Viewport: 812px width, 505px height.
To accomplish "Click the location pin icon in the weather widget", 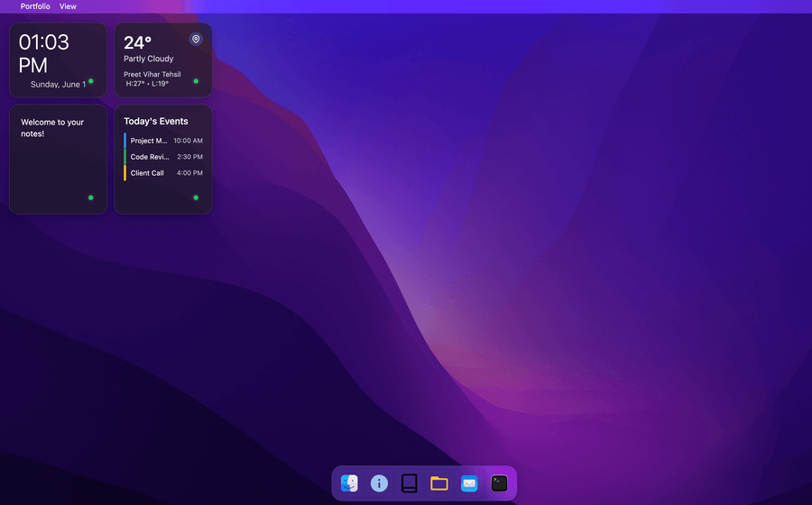I will tap(196, 39).
